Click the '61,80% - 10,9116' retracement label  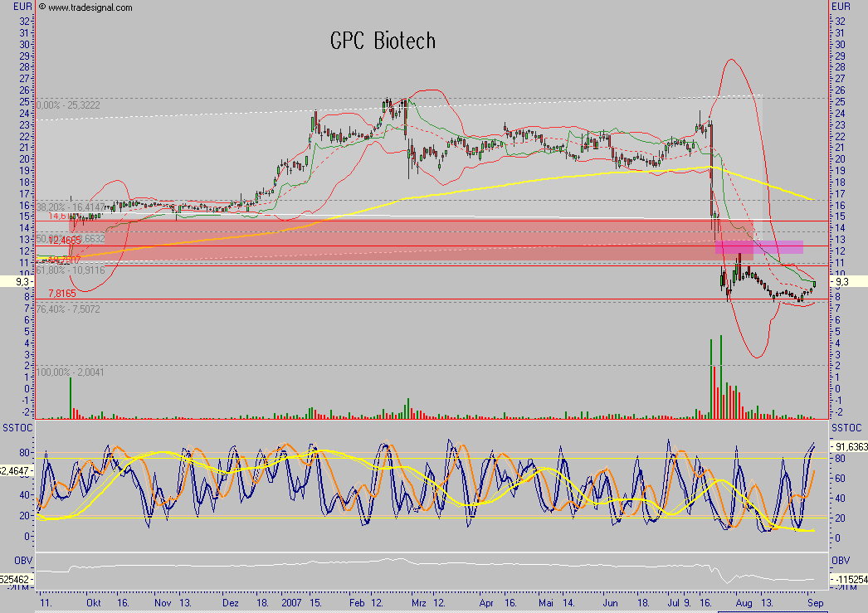tap(71, 270)
